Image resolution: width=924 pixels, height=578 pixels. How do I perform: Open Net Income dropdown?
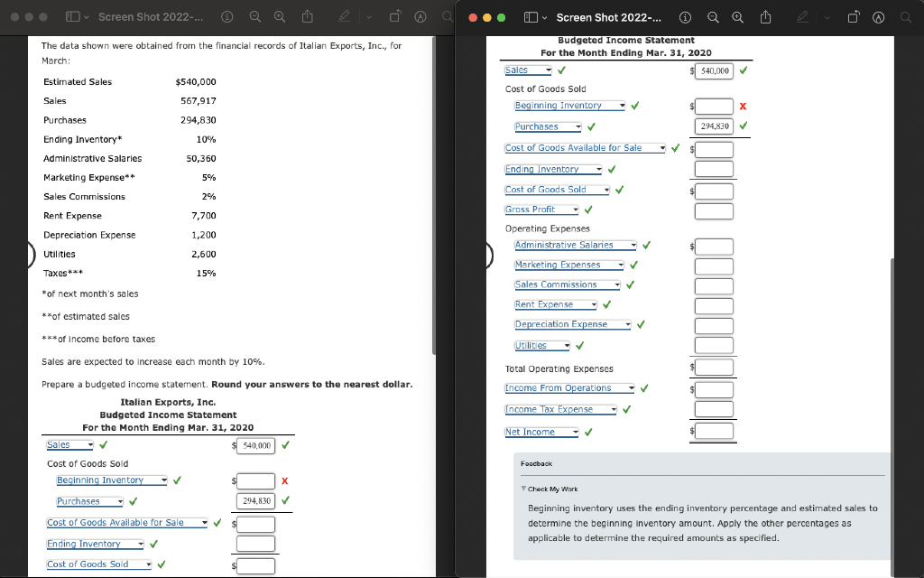tap(541, 432)
